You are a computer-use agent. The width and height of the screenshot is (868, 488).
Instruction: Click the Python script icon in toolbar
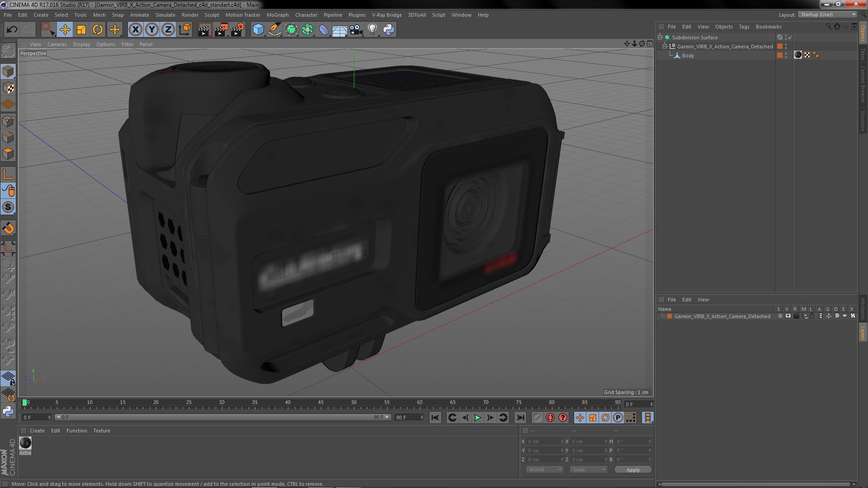[x=389, y=30]
